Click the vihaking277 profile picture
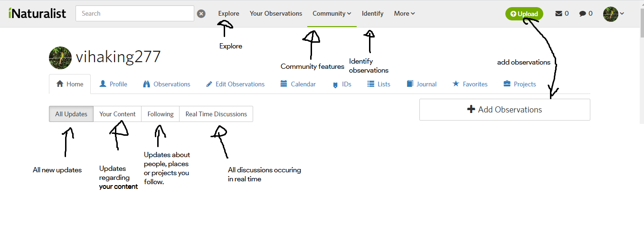This screenshot has height=234, width=644. 60,58
